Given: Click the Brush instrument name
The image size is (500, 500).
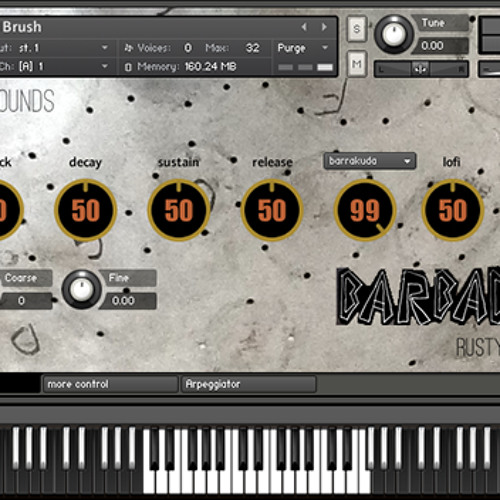Looking at the screenshot, I should (x=22, y=27).
